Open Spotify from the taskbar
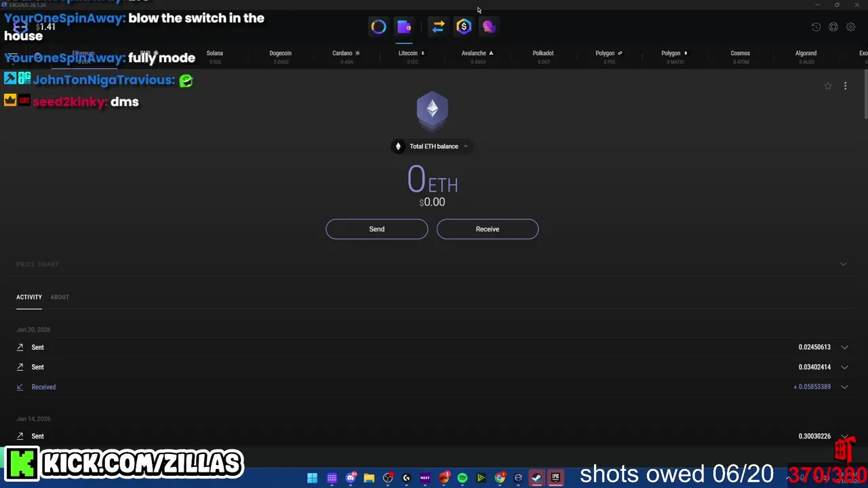Screen dimensions: 868x488 click(x=462, y=478)
